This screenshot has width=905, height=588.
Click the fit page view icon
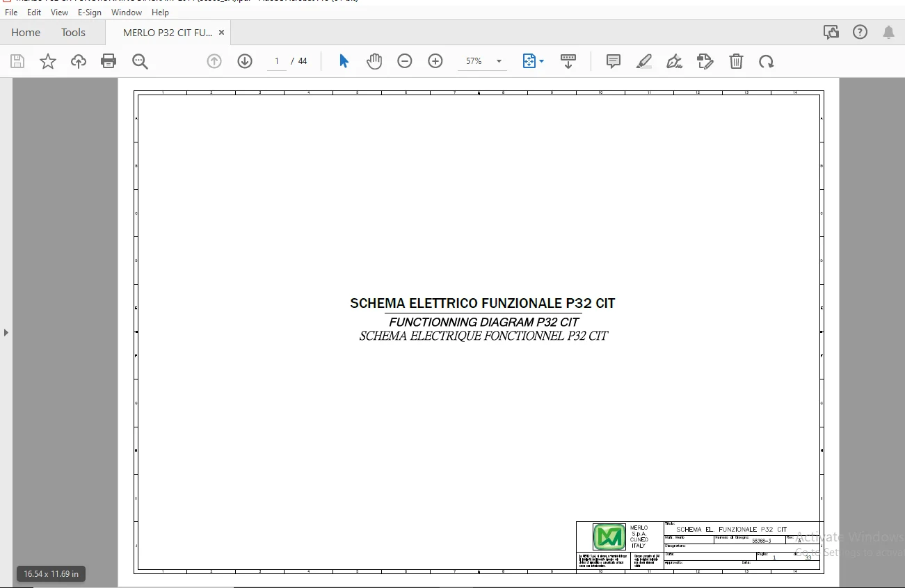529,61
